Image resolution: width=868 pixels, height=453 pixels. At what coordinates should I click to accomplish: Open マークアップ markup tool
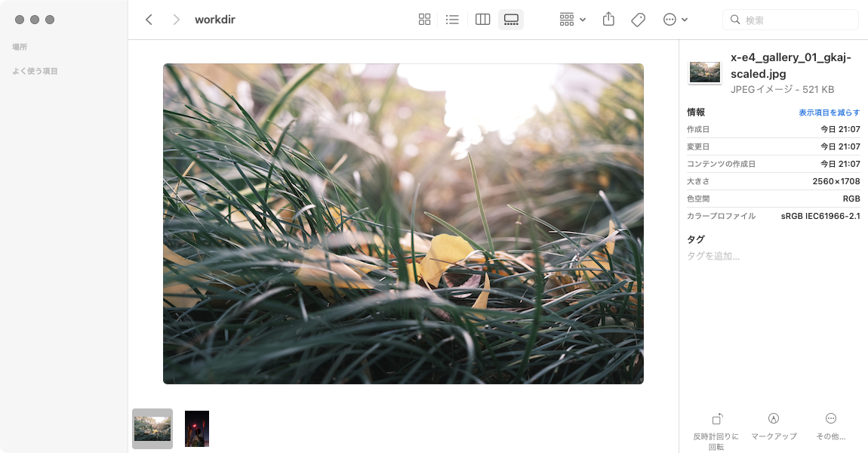coord(774,427)
